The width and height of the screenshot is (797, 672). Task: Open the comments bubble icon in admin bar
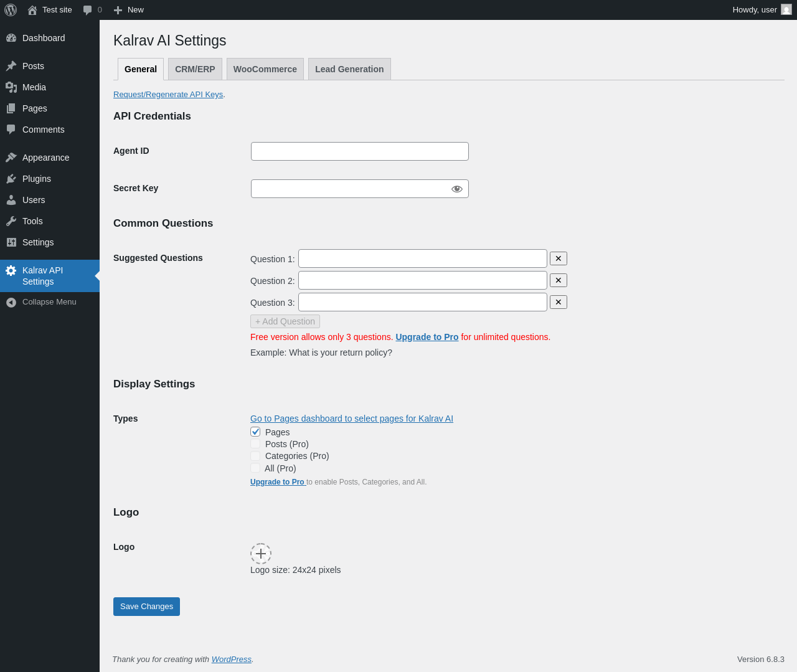(88, 10)
